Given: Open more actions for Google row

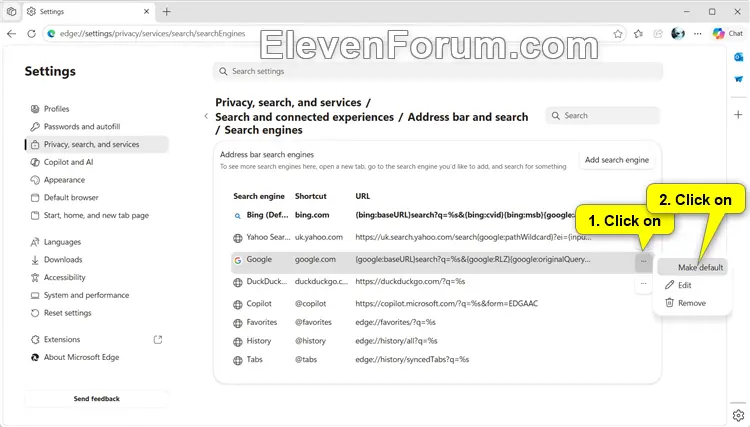Looking at the screenshot, I should point(643,262).
